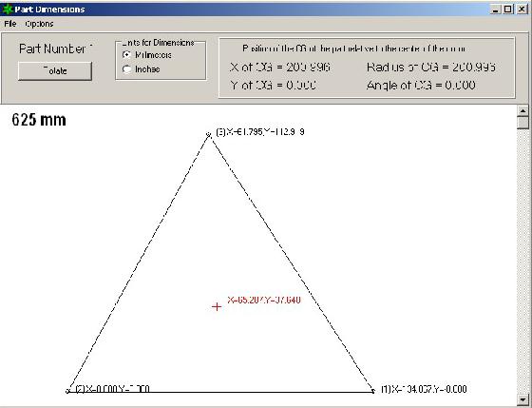Click the vertical scrollbar thumb
The height and width of the screenshot is (408, 532).
click(522, 123)
